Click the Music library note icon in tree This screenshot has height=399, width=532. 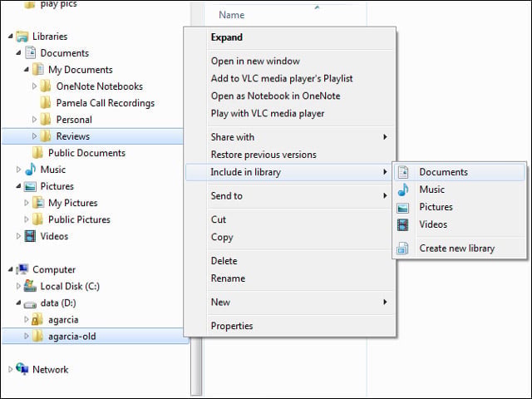(31, 170)
